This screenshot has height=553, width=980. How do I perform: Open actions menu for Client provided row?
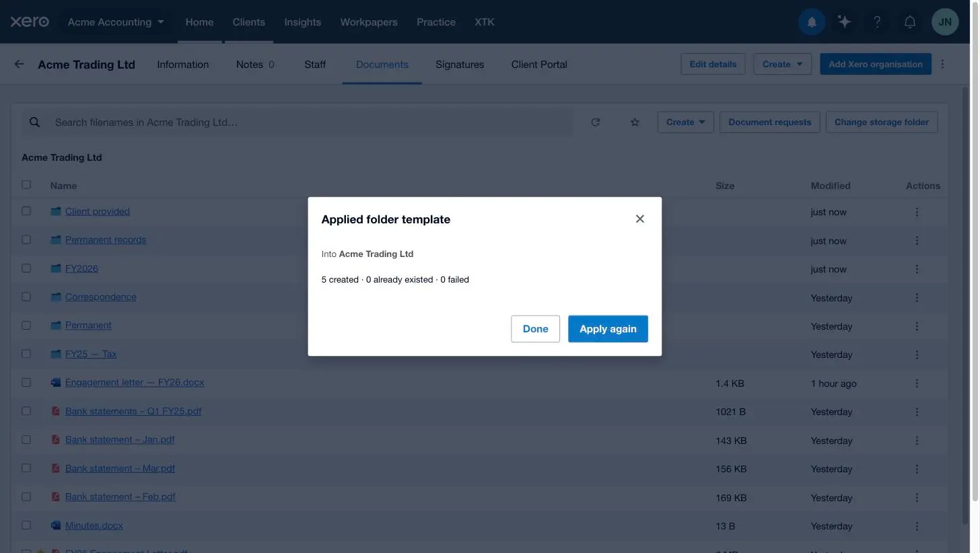click(x=917, y=212)
